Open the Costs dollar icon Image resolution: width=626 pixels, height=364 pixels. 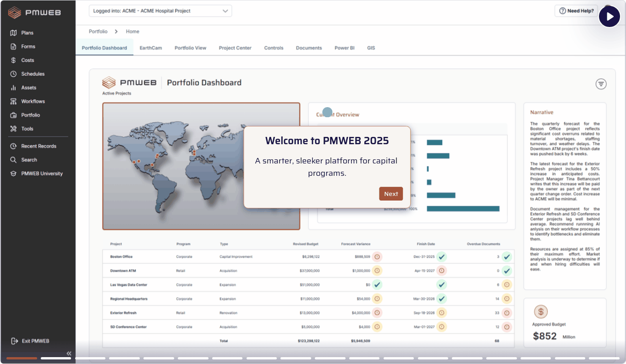click(13, 60)
